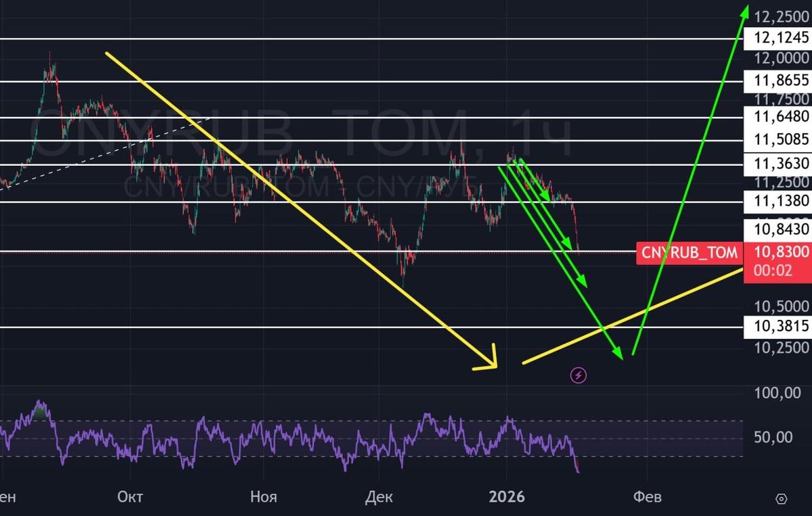812x516 pixels.
Task: Click the 11,2500 price axis tick
Action: tap(781, 182)
